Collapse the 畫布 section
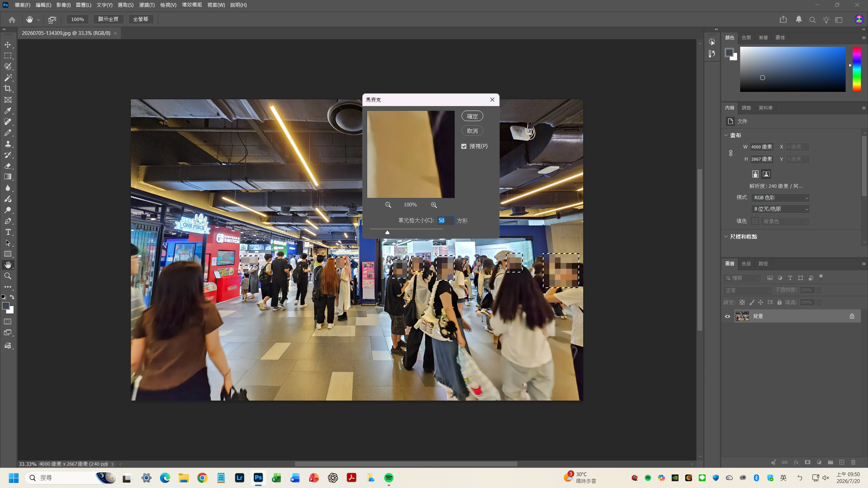This screenshot has width=868, height=488. [726, 135]
